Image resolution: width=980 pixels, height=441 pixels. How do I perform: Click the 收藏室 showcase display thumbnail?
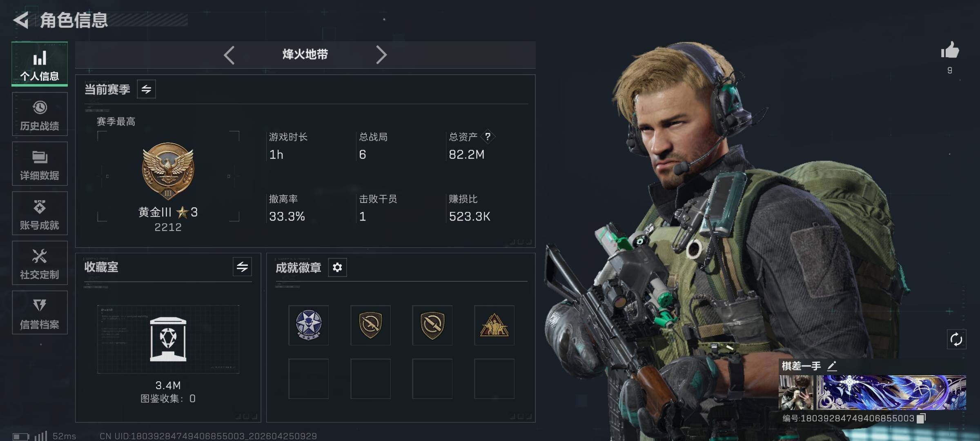tap(168, 339)
